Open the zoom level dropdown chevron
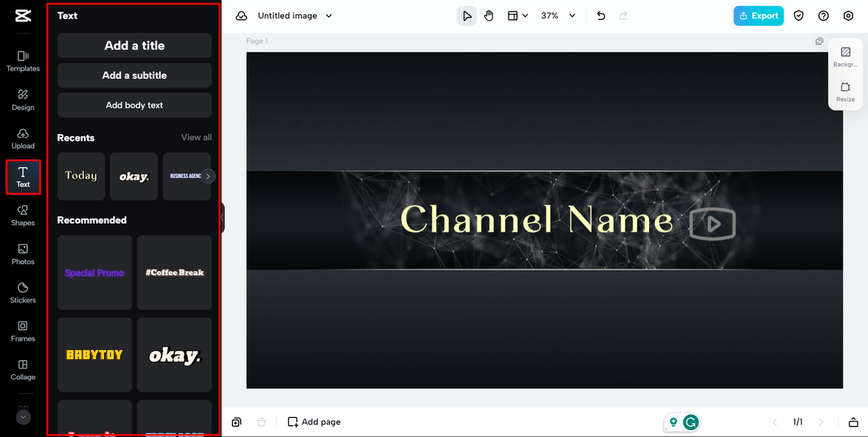 (572, 16)
